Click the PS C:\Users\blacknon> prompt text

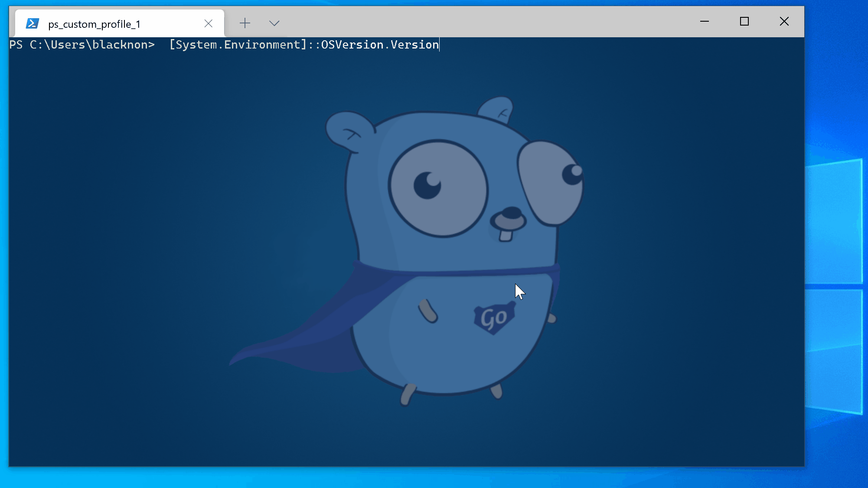82,45
